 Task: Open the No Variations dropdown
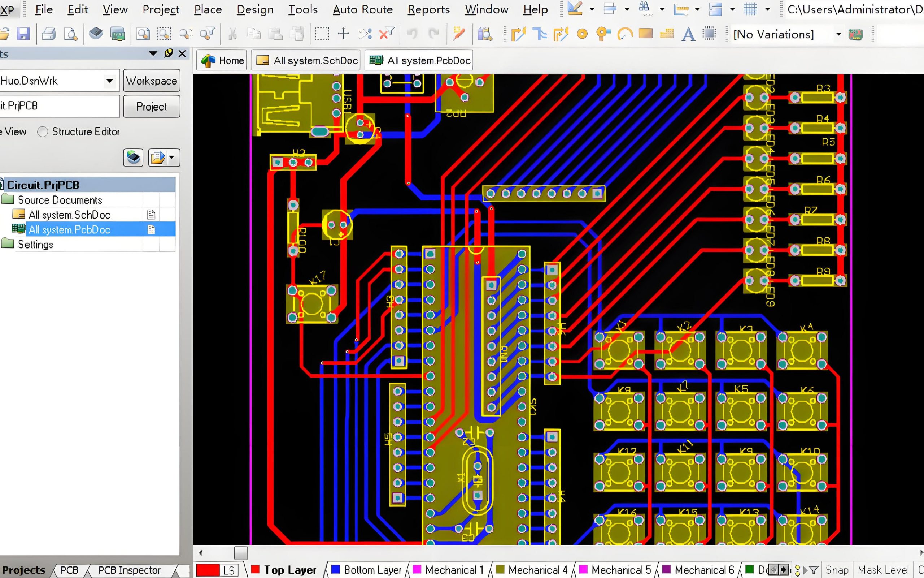click(838, 34)
